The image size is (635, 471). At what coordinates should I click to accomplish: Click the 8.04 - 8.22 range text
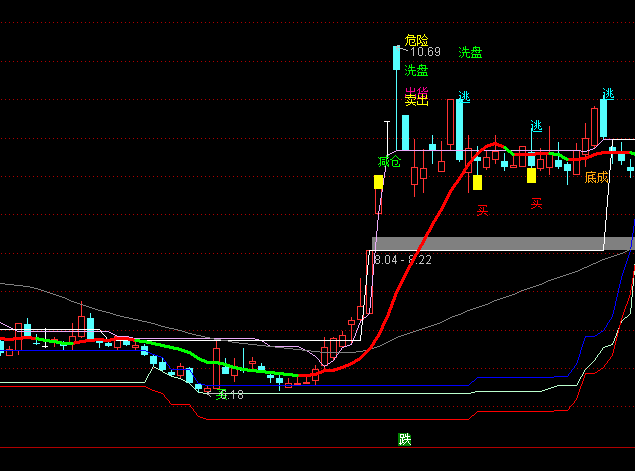point(402,260)
